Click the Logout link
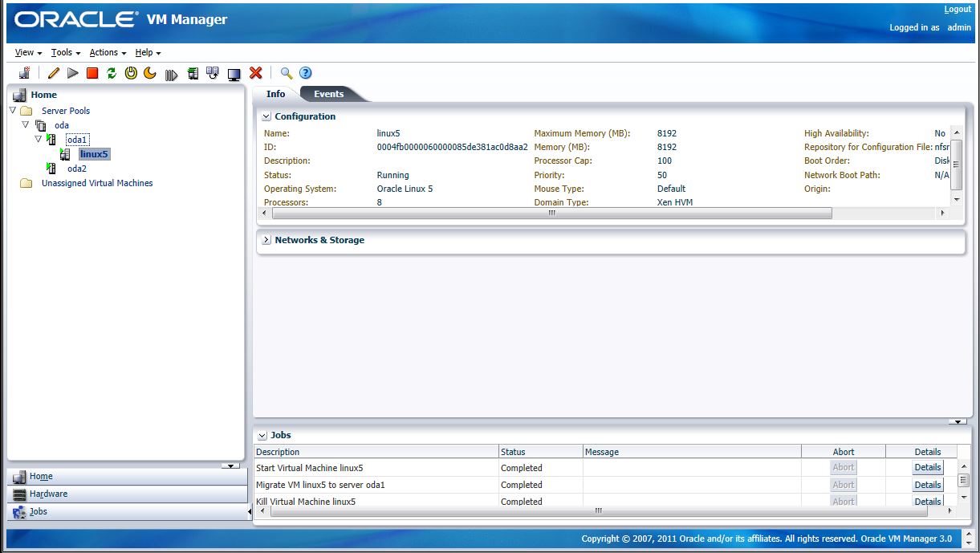This screenshot has height=553, width=980. (958, 10)
